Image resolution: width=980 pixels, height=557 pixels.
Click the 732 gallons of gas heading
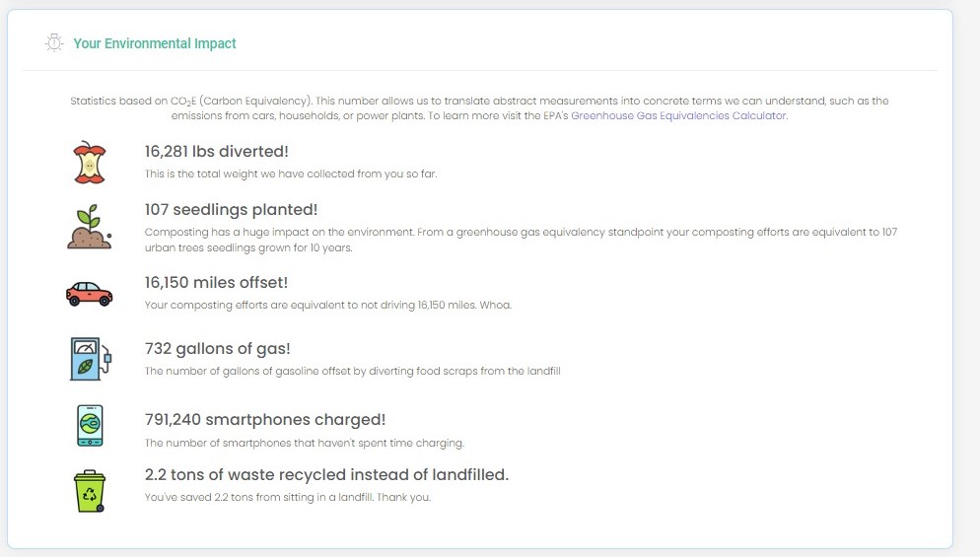217,348
